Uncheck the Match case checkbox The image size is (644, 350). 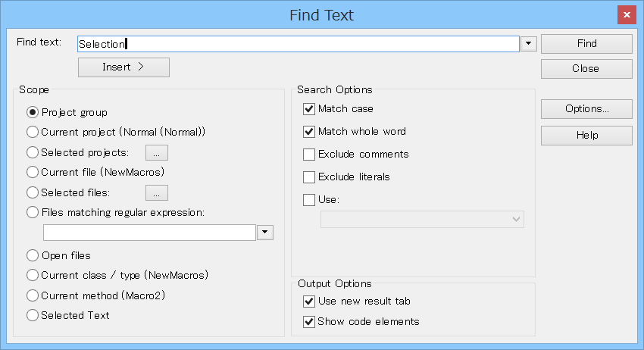point(309,109)
